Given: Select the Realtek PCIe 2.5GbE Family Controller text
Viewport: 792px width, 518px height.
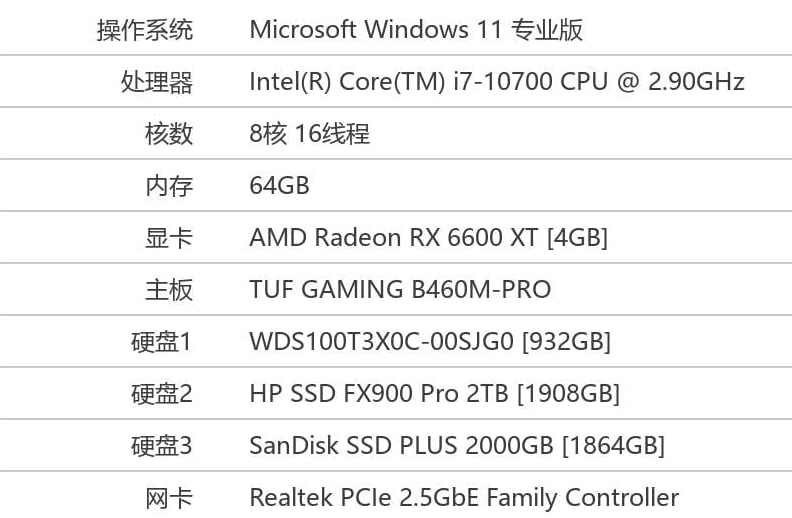Looking at the screenshot, I should coord(464,498).
